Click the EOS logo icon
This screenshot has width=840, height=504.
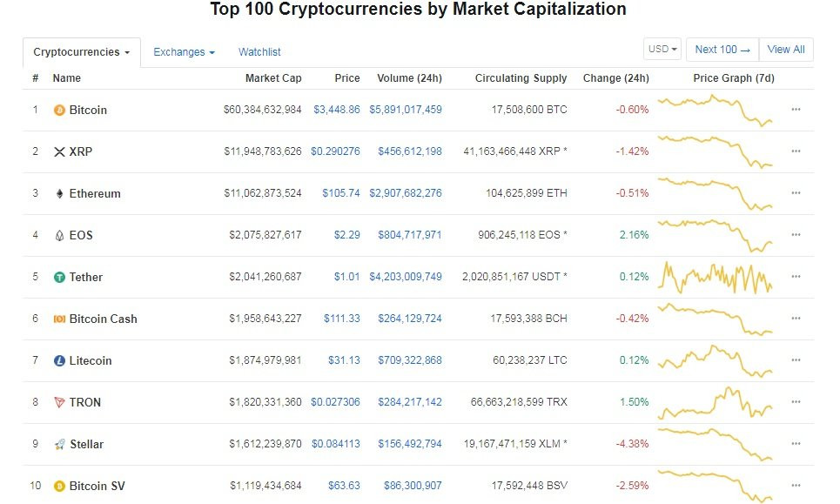(59, 236)
